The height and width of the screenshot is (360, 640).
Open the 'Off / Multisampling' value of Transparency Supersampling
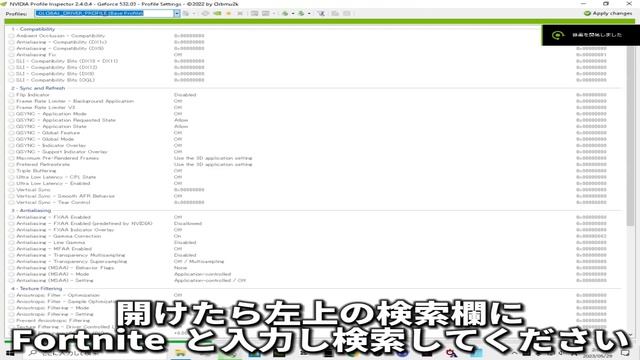click(x=199, y=261)
